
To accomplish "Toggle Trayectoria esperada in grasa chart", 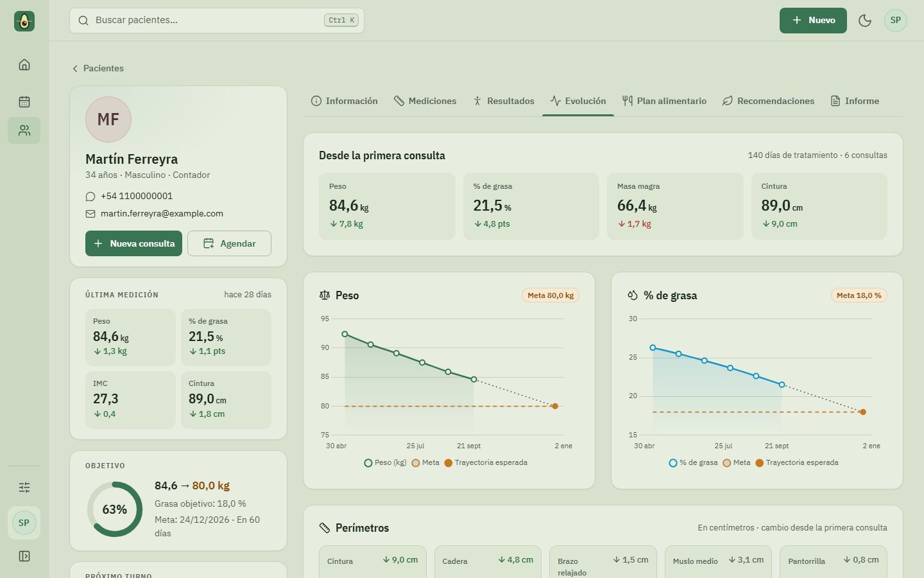I will (797, 462).
